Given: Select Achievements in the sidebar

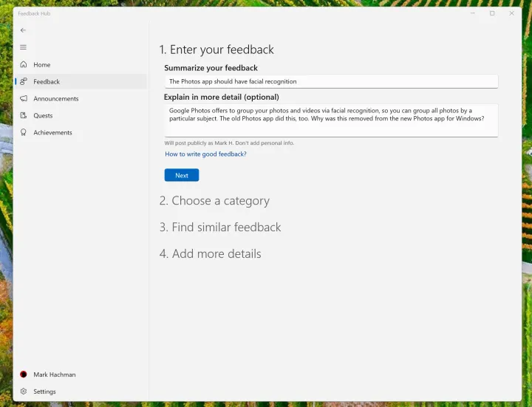Looking at the screenshot, I should [x=52, y=133].
